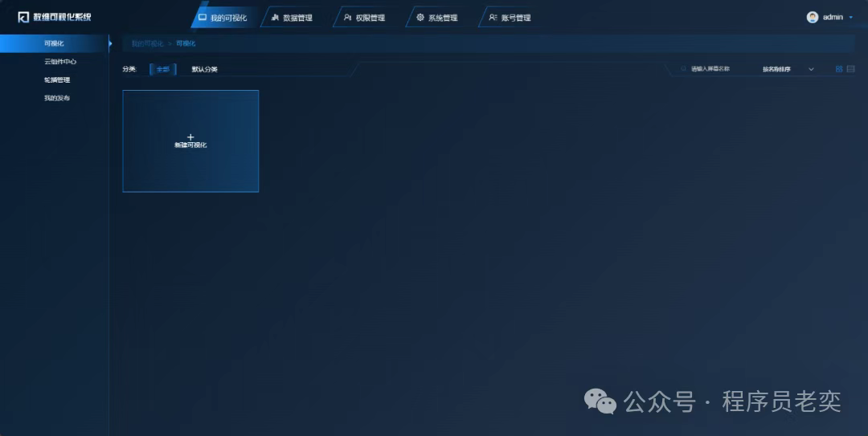This screenshot has width=868, height=436.
Task: Filter by the 全部 category
Action: click(162, 69)
